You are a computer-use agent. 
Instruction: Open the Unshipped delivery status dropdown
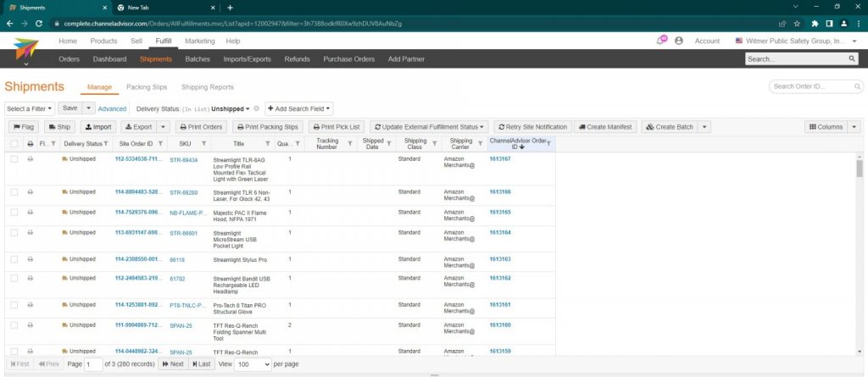pos(231,109)
